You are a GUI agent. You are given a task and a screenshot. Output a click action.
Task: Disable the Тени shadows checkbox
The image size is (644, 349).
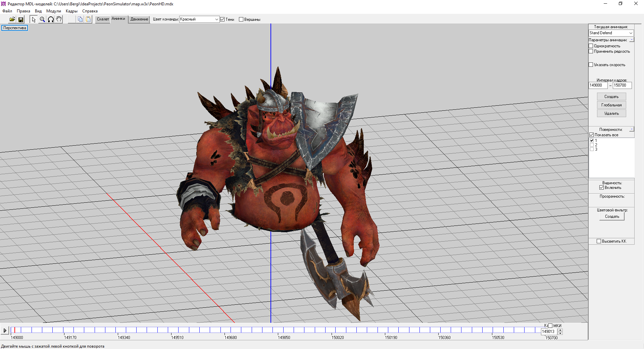point(222,19)
